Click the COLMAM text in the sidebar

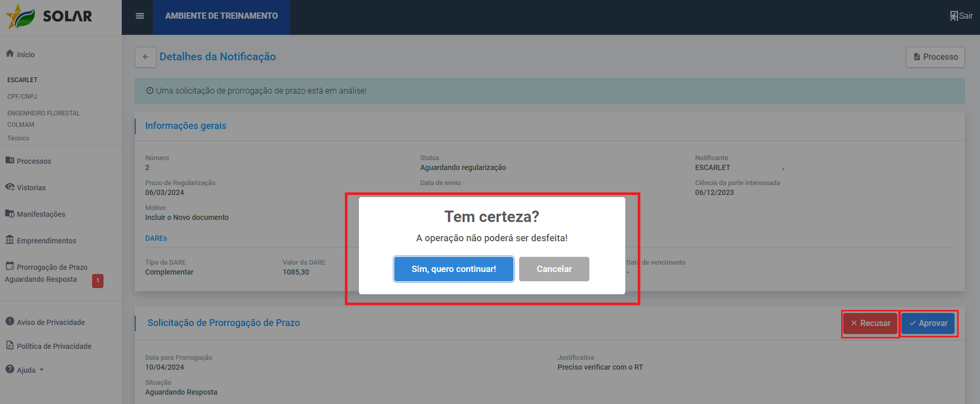pos(21,125)
